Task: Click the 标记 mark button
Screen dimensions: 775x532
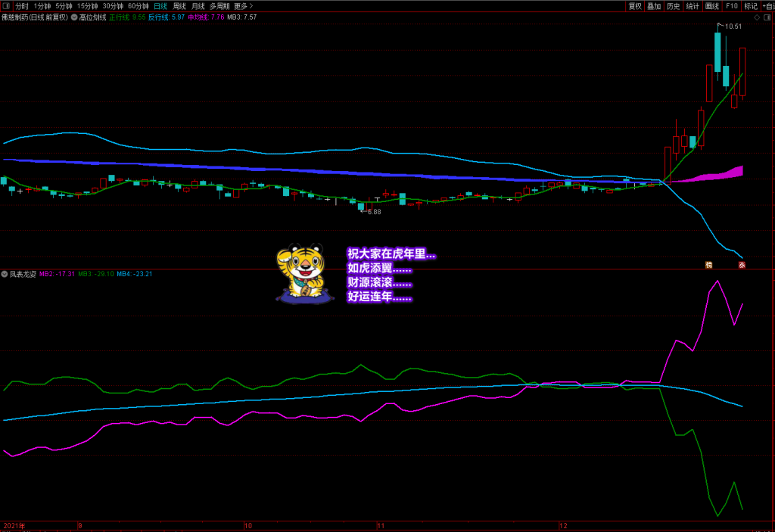Action: click(x=751, y=6)
